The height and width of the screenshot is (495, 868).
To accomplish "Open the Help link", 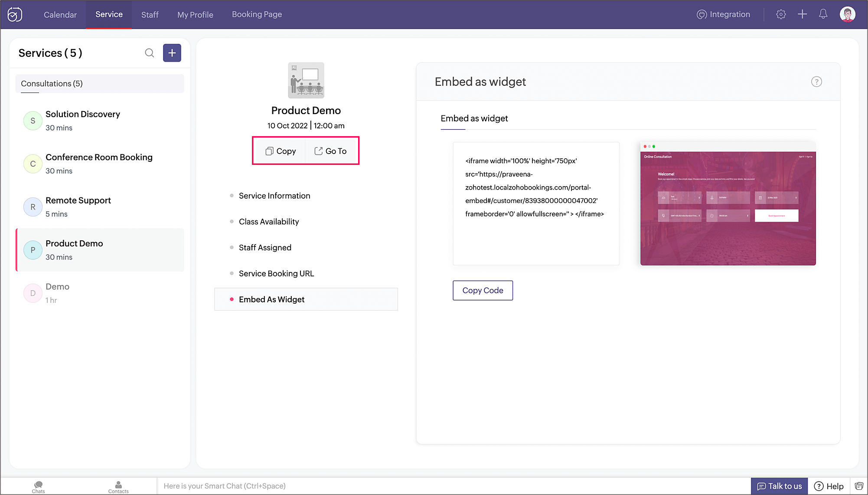I will pos(829,486).
